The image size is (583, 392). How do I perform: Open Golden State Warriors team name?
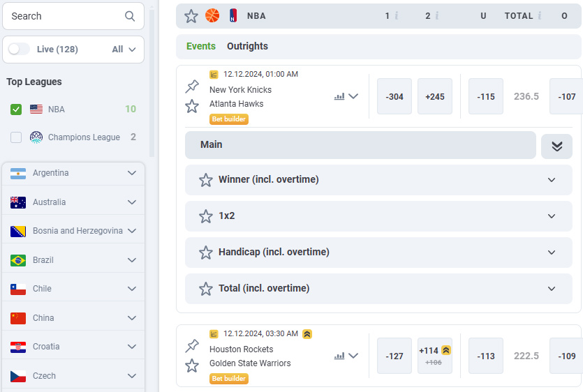[250, 363]
